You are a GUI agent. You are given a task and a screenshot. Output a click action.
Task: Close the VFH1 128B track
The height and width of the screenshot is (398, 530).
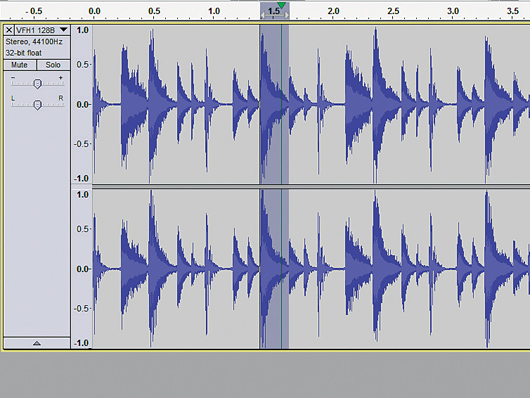click(9, 30)
